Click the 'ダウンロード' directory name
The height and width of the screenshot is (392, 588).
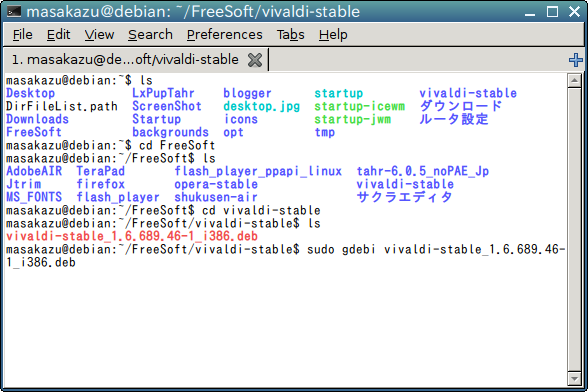click(x=460, y=106)
